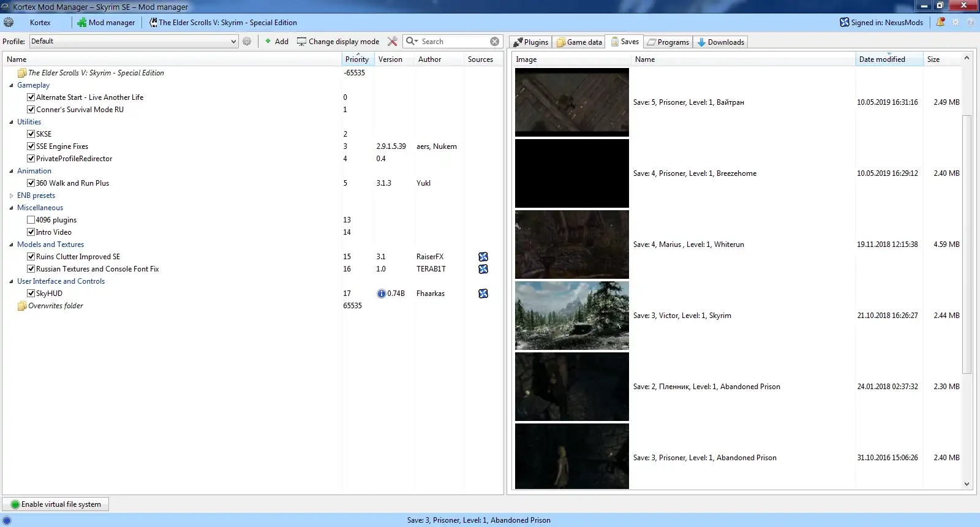Click the Add mod button

(x=276, y=41)
